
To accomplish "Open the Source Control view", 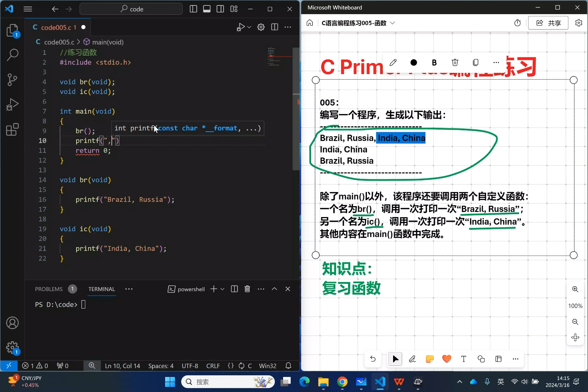I will click(x=12, y=79).
